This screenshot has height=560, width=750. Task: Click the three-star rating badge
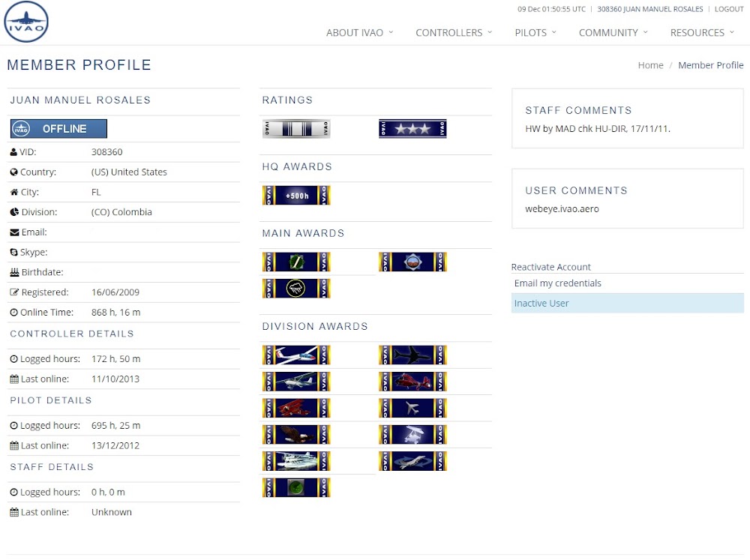[x=412, y=129]
